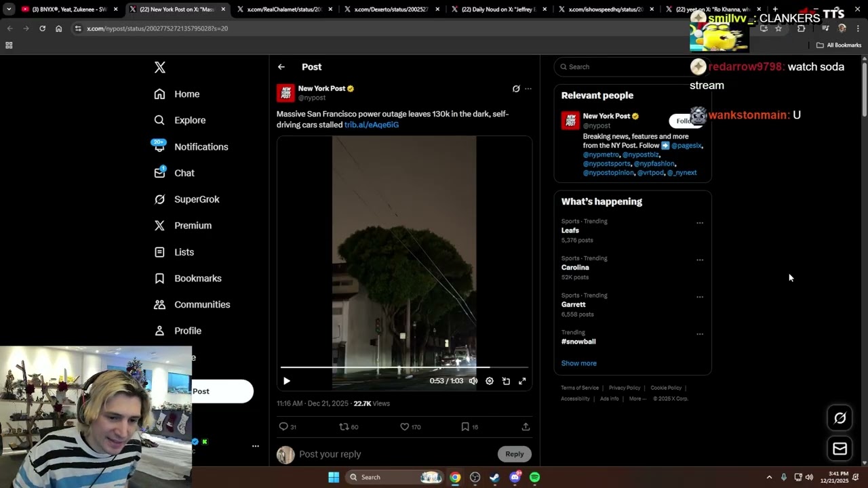Click the reply comment icon with 31
Viewport: 868px width, 488px height.
pyautogui.click(x=288, y=427)
